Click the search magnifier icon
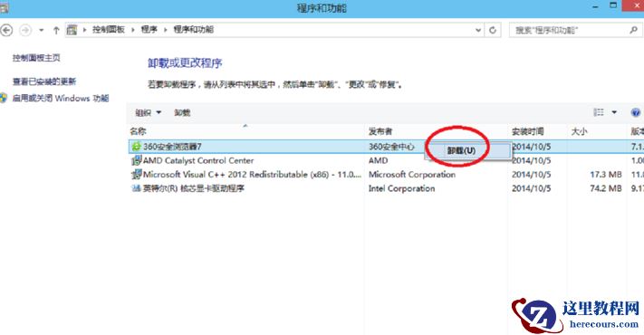 pos(634,30)
